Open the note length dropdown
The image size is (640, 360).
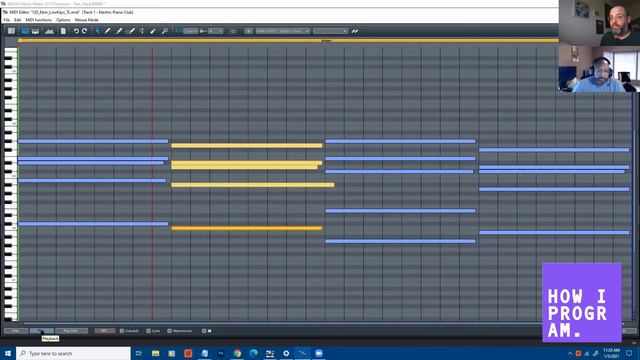[216, 31]
